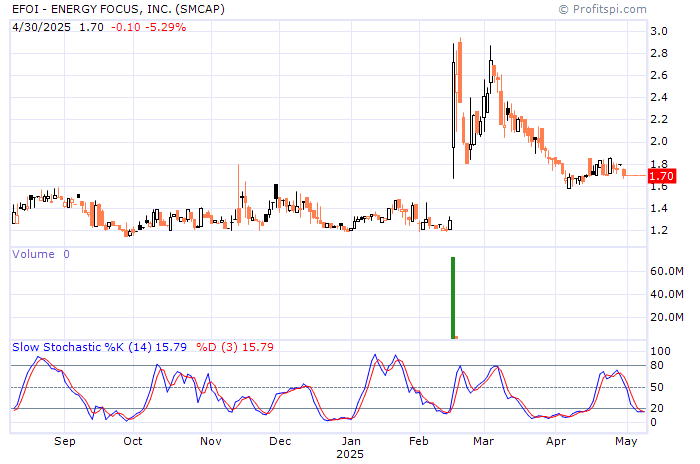Click the 'Nov' month label
The image size is (700, 464).
click(x=211, y=441)
